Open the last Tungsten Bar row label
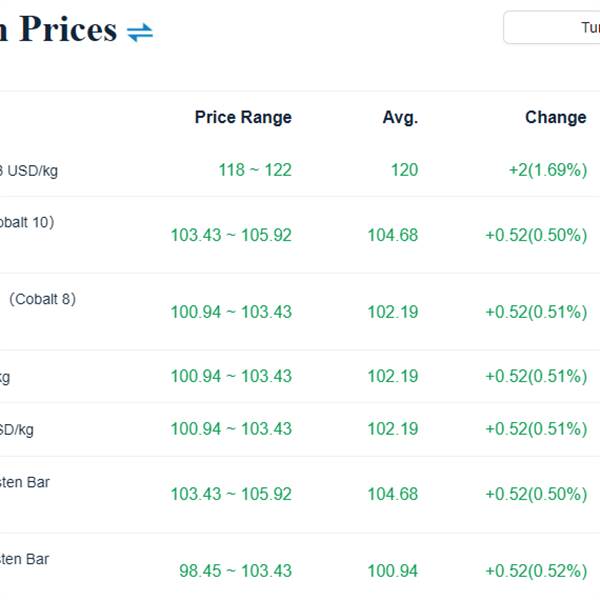600x600 pixels. click(25, 559)
